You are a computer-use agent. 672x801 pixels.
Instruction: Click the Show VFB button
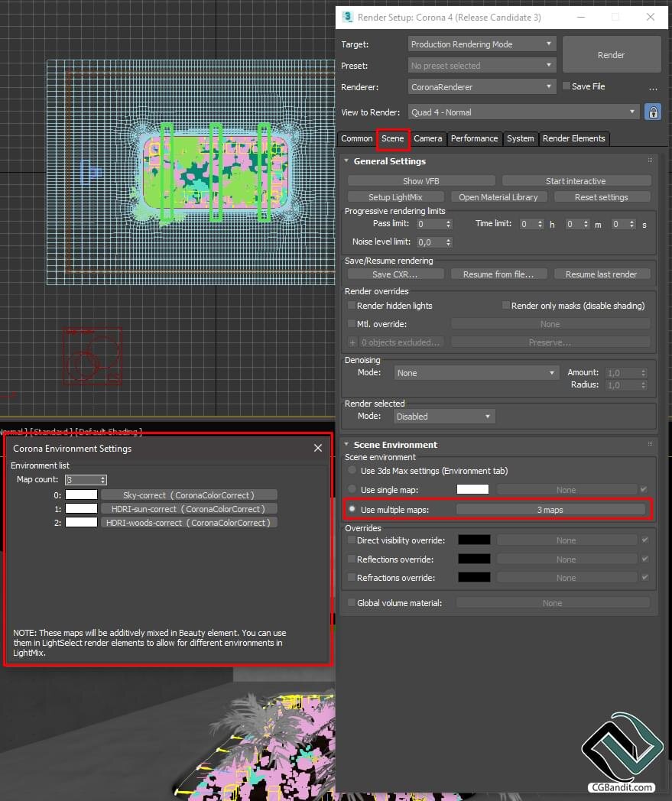(x=421, y=181)
